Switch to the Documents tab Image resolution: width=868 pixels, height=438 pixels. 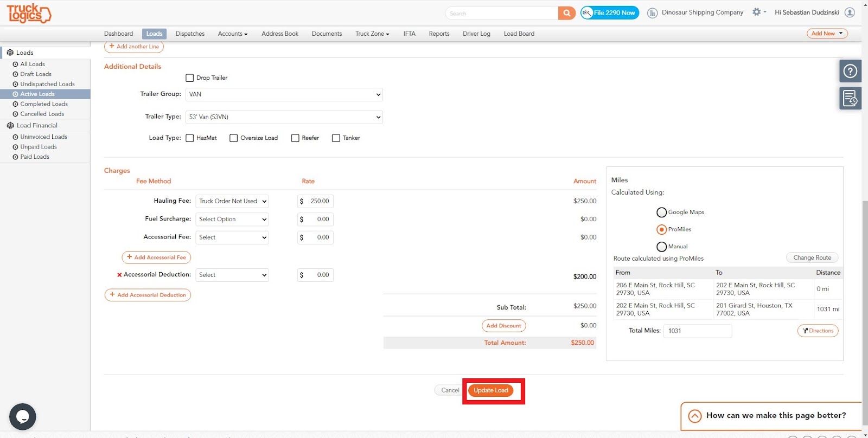tap(327, 34)
